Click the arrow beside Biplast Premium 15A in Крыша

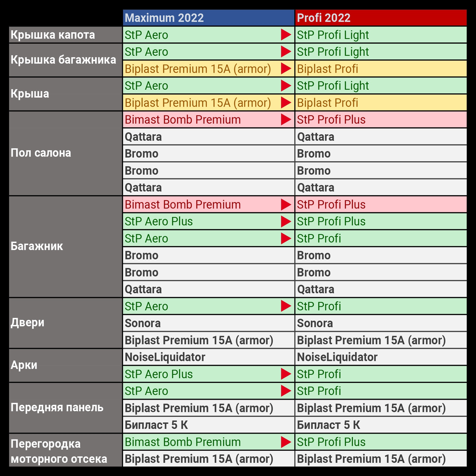coord(286,103)
